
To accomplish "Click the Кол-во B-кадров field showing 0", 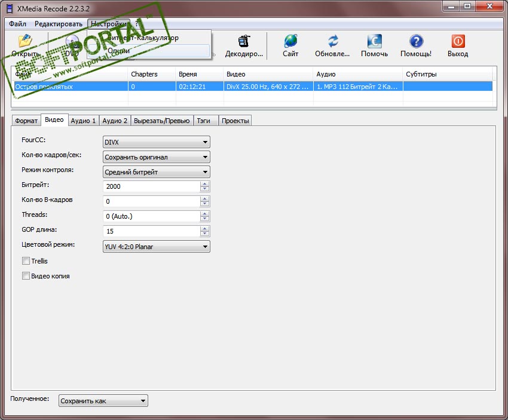I will point(152,201).
